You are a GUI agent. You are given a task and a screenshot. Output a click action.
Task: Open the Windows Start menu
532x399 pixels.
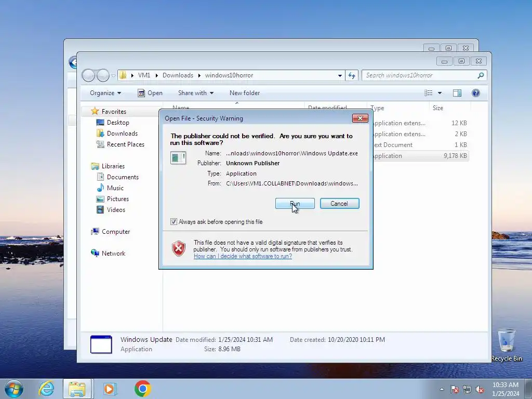click(x=14, y=389)
